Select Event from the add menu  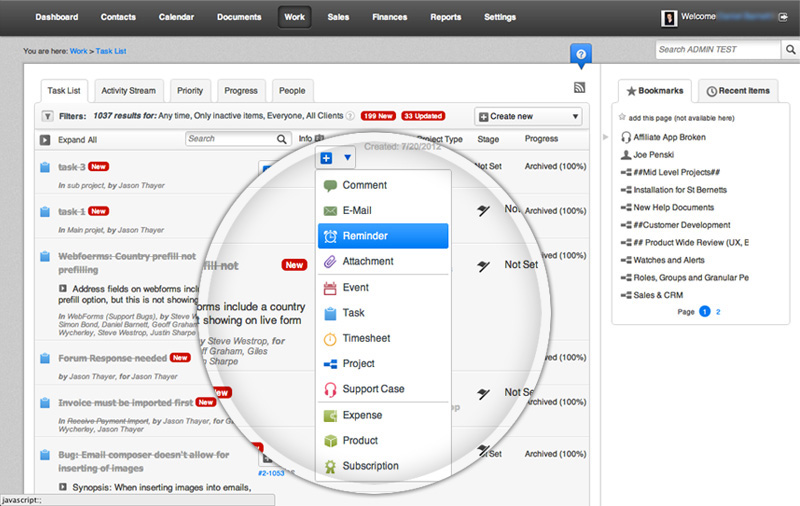pos(383,288)
